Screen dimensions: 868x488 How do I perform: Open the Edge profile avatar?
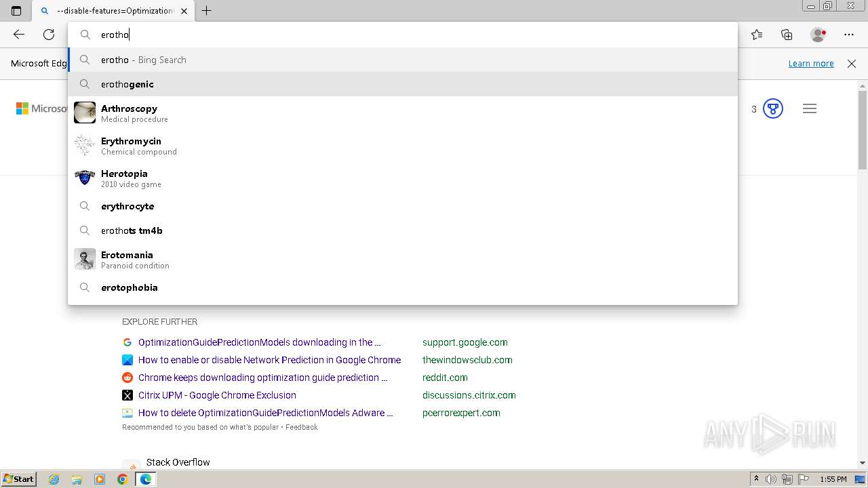(818, 35)
